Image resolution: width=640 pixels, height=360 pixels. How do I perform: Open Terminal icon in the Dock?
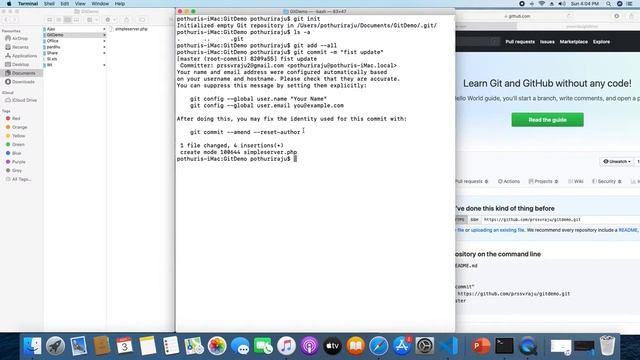pos(504,346)
